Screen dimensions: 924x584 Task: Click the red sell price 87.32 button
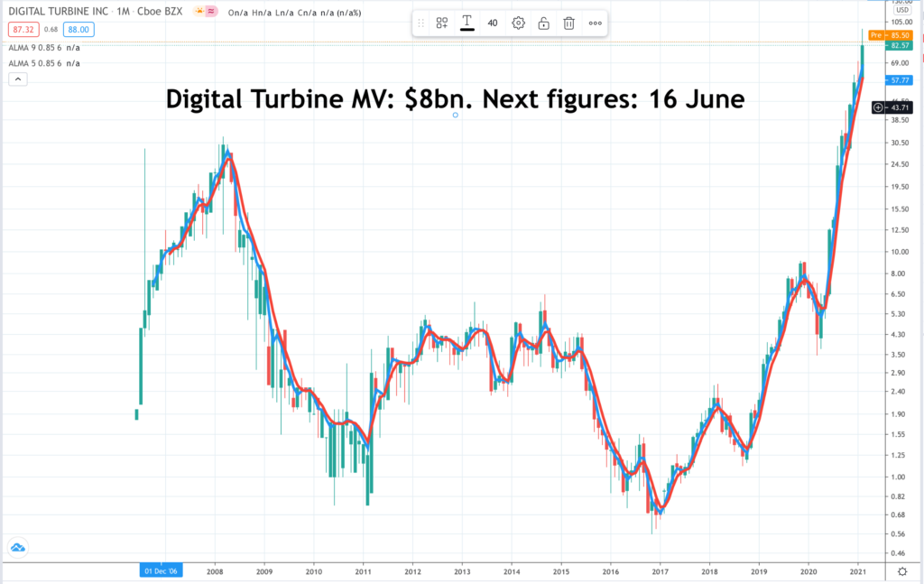coord(23,30)
